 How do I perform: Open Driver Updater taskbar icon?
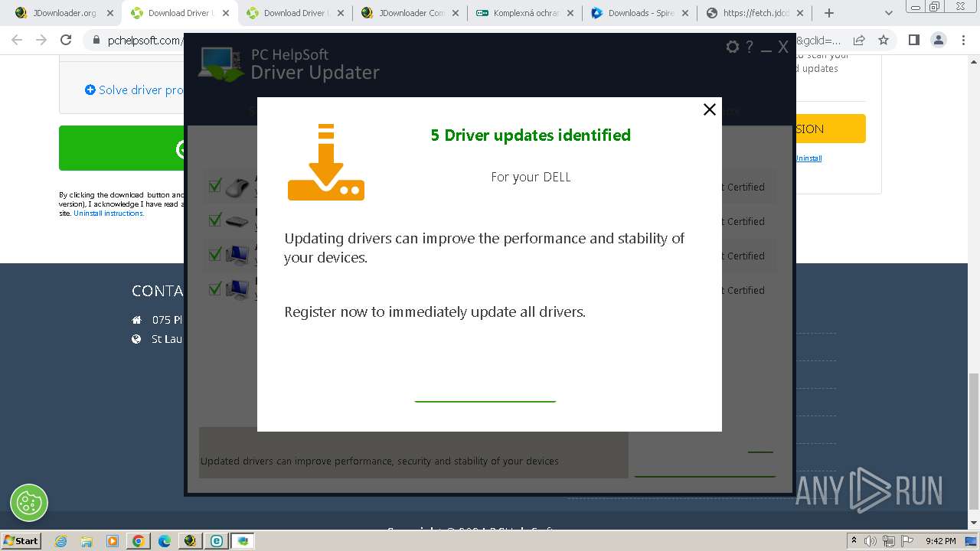coord(243,541)
